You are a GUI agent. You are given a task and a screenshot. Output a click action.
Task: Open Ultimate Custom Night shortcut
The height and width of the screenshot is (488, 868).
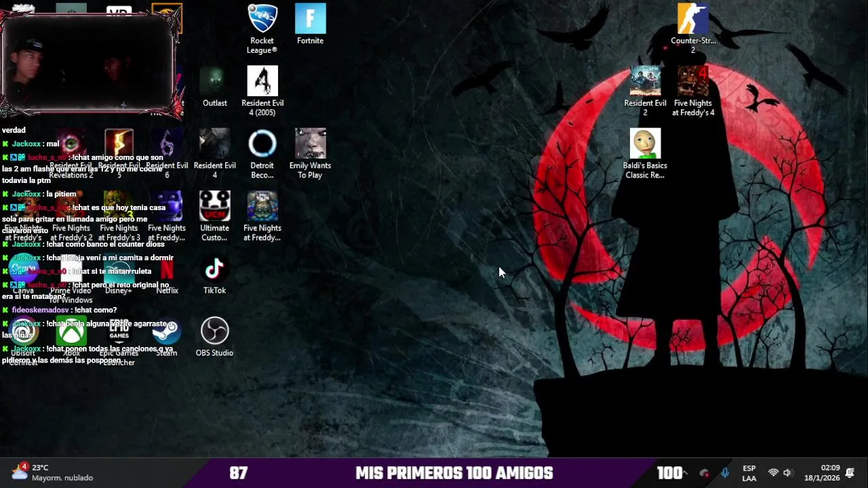coord(215,216)
